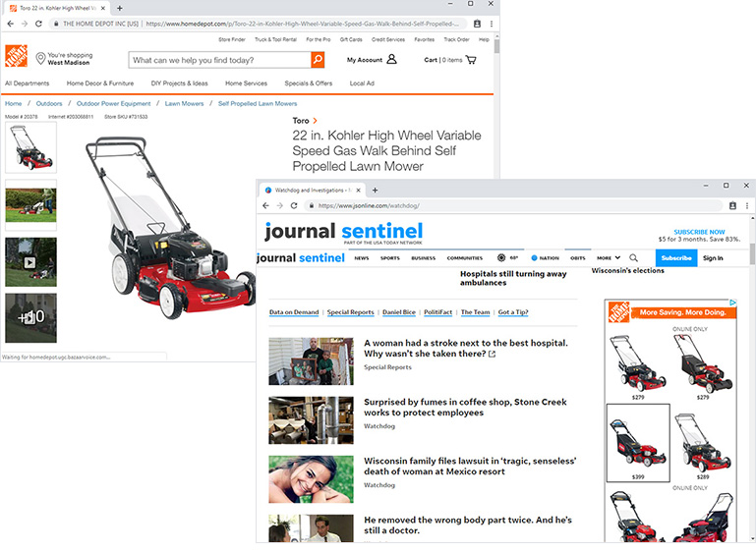Screen dimensions: 756x552
Task: Expand the MORE dropdown in the news navbar
Action: click(x=607, y=258)
